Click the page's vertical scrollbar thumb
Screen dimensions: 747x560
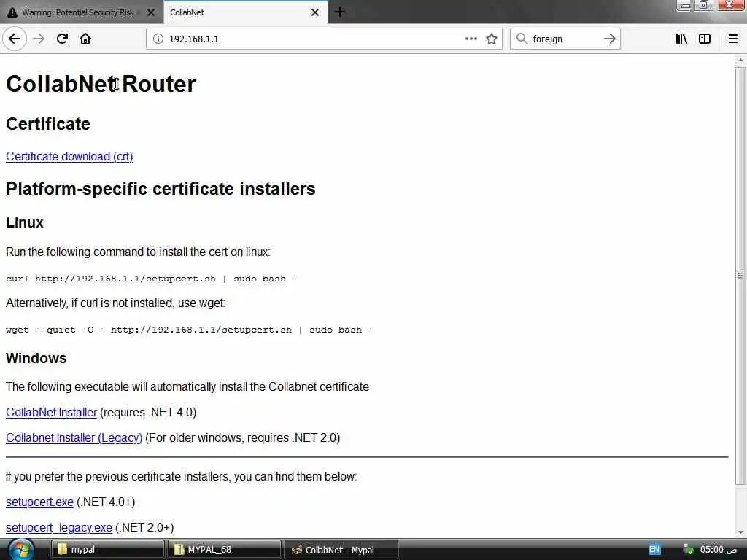coord(740,275)
